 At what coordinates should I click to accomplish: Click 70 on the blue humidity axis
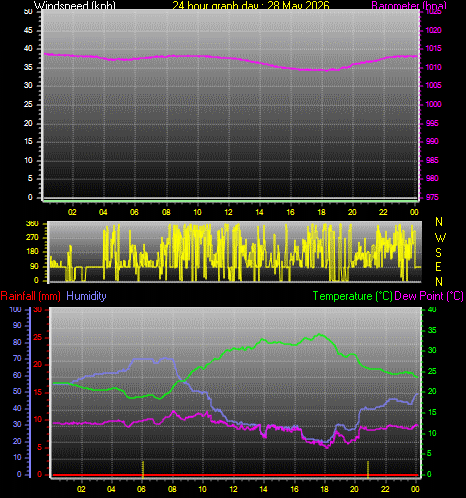point(17,358)
